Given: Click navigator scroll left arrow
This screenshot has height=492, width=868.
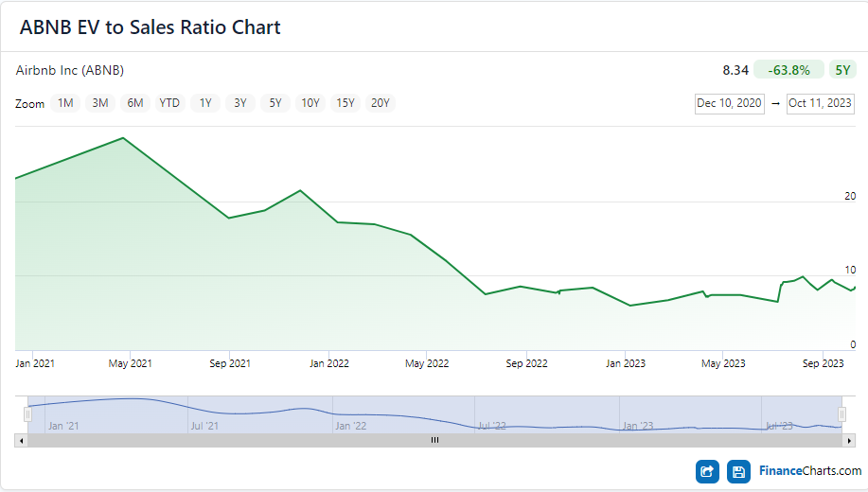Looking at the screenshot, I should [21, 441].
